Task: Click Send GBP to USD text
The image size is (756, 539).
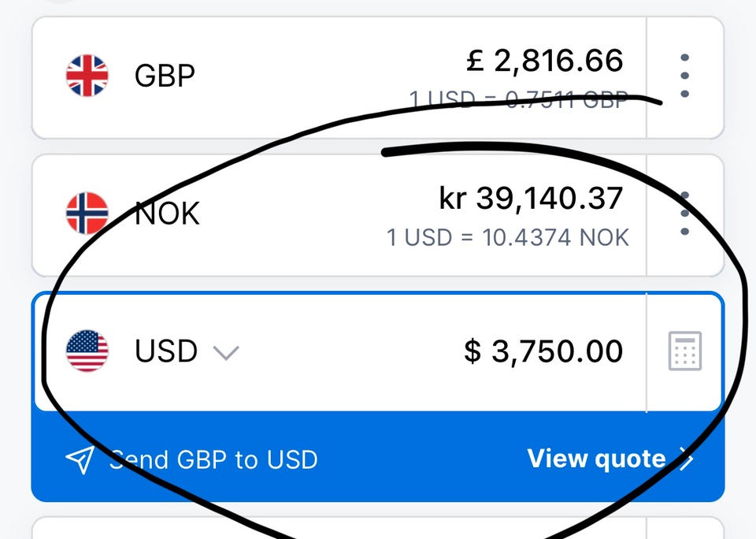Action: (213, 459)
